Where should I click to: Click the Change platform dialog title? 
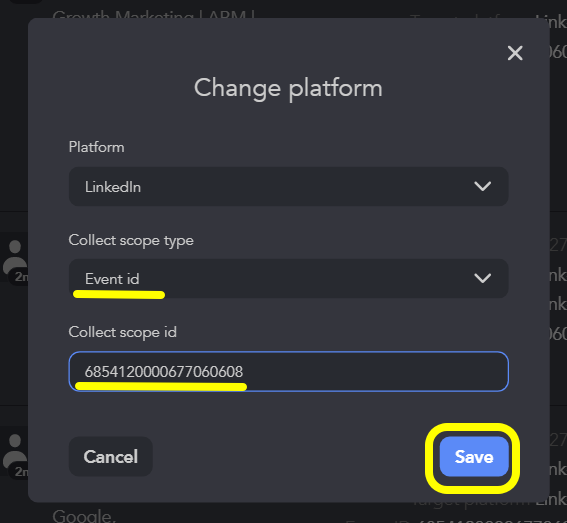tap(288, 88)
